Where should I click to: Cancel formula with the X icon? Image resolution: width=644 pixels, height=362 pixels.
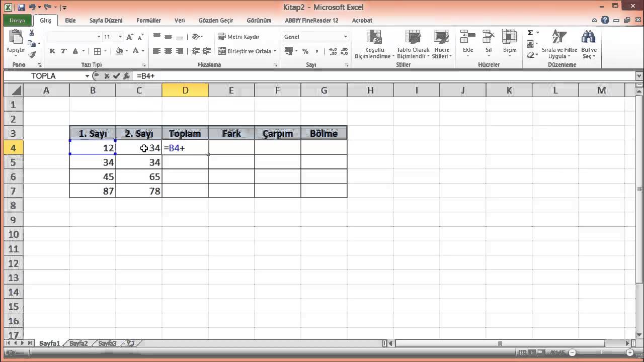point(107,76)
